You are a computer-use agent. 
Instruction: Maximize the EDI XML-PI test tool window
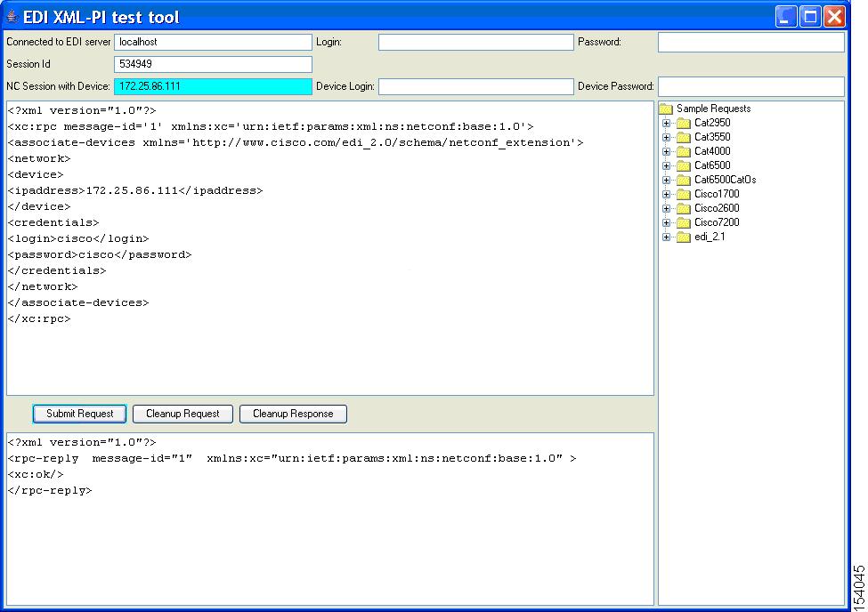pos(810,17)
